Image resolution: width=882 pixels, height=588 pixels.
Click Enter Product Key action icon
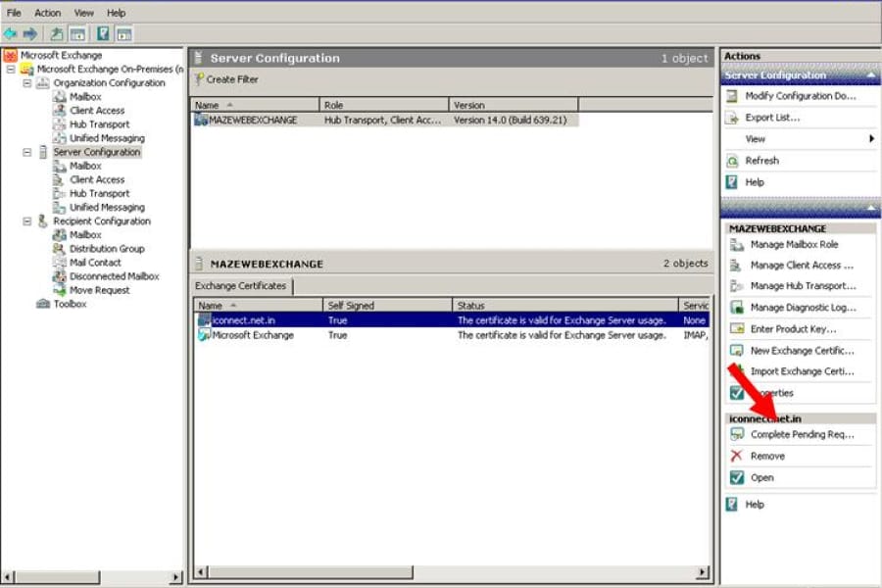[736, 329]
